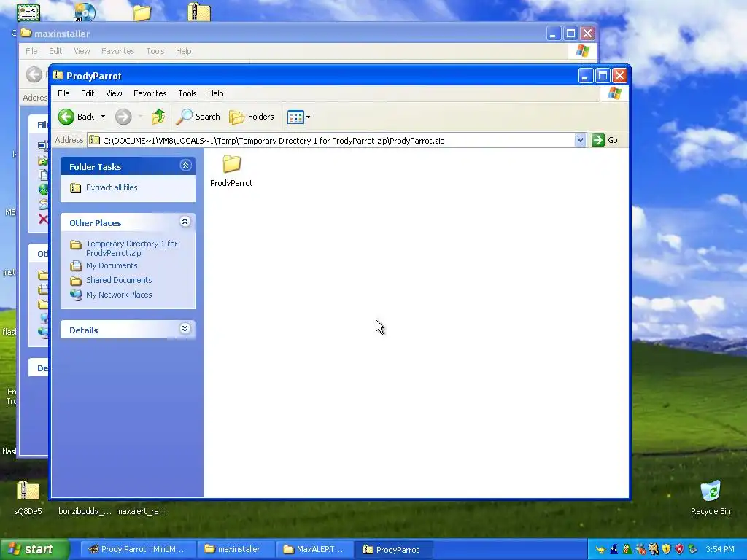
Task: Go to My Network Places link
Action: [x=119, y=295]
